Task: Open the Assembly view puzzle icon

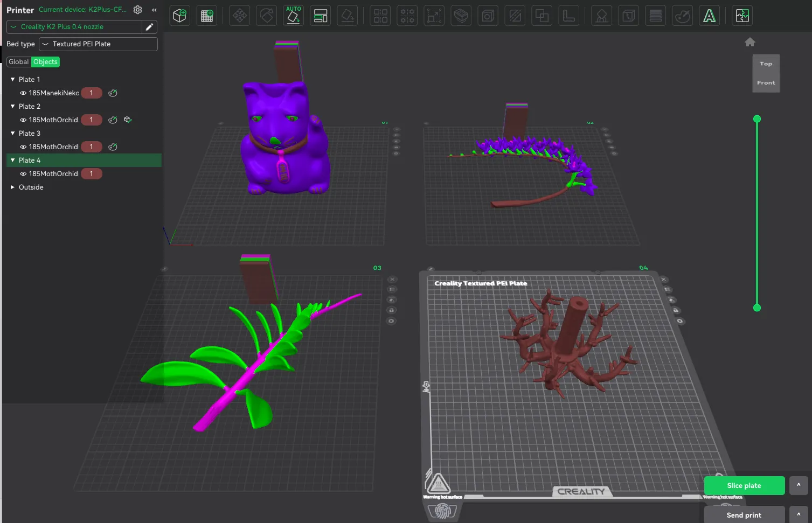Action: click(x=742, y=16)
